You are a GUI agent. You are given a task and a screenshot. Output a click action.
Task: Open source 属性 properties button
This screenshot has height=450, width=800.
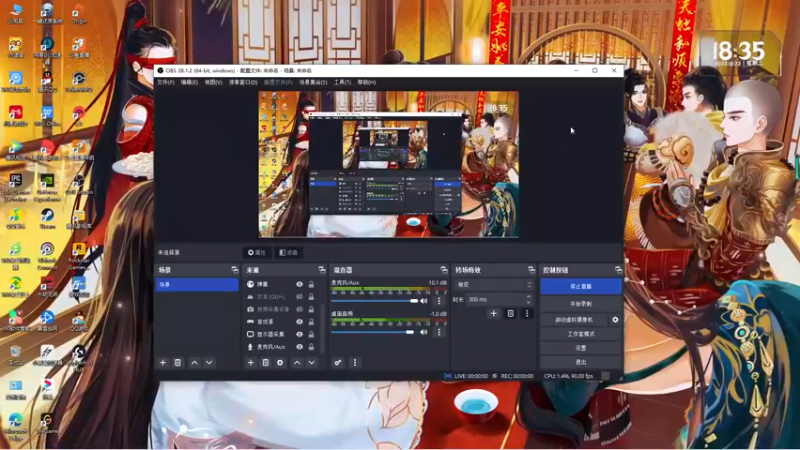(257, 253)
